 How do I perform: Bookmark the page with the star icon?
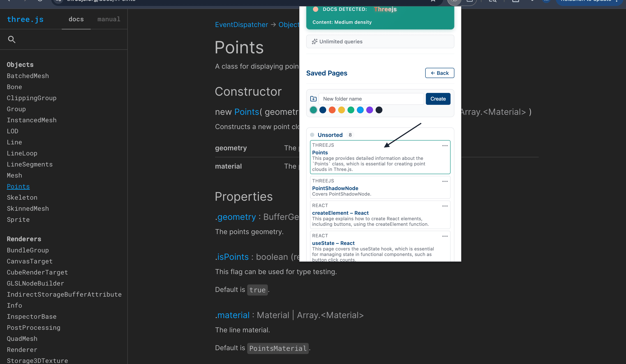tap(433, 1)
